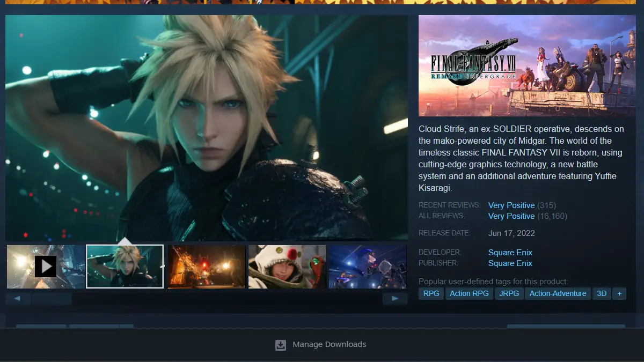644x362 pixels.
Task: Select the Cloud Strife screenshot thumbnail
Action: click(125, 267)
